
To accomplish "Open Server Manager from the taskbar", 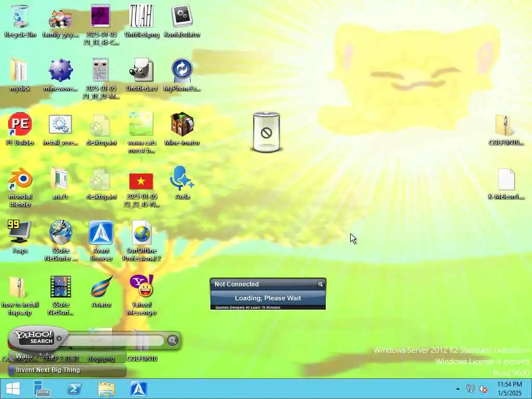I will pos(42,389).
